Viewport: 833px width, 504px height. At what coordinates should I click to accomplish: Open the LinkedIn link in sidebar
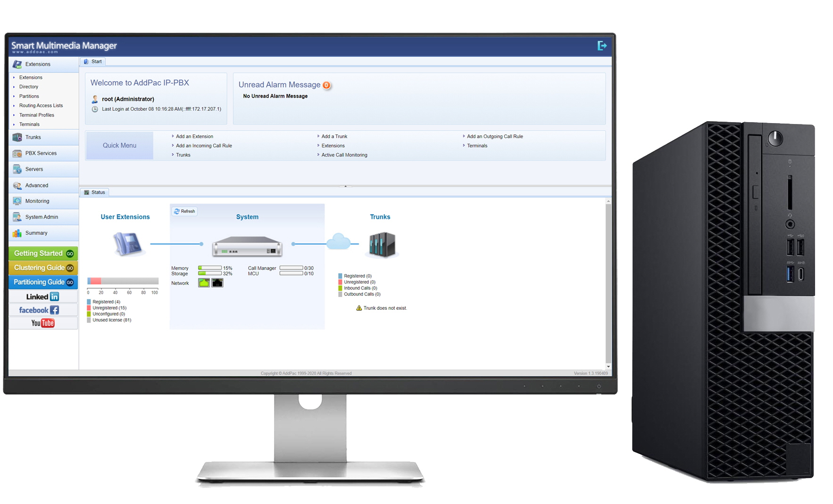(43, 297)
